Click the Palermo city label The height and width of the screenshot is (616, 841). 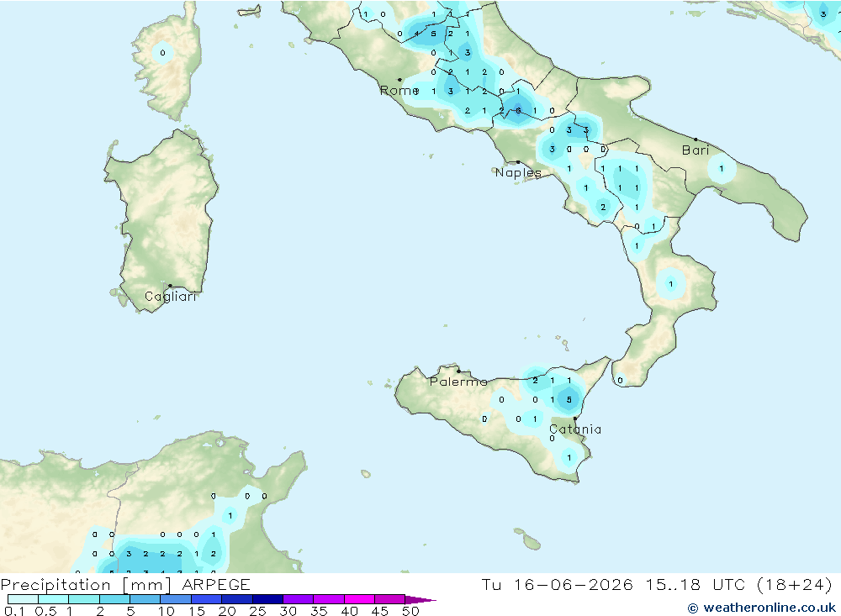tap(458, 382)
